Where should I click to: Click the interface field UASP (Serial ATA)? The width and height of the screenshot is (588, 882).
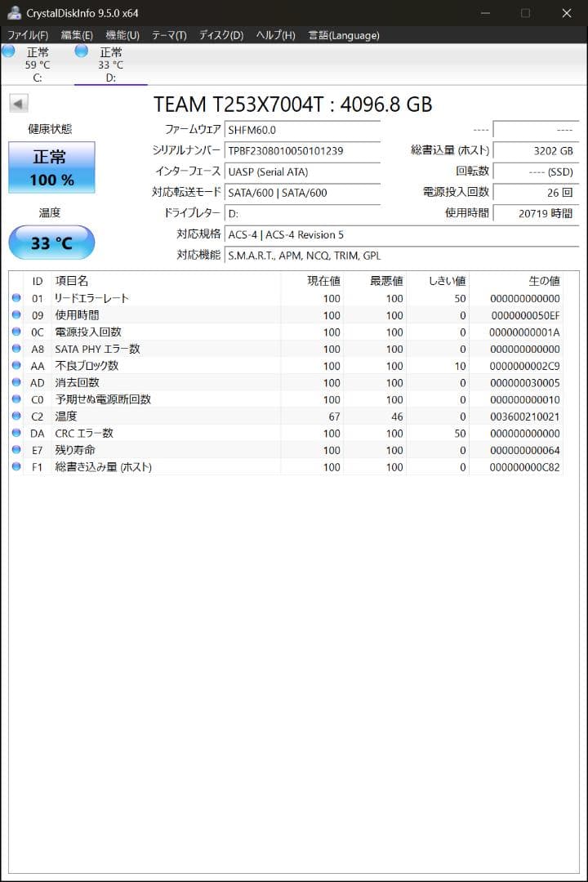(x=302, y=171)
